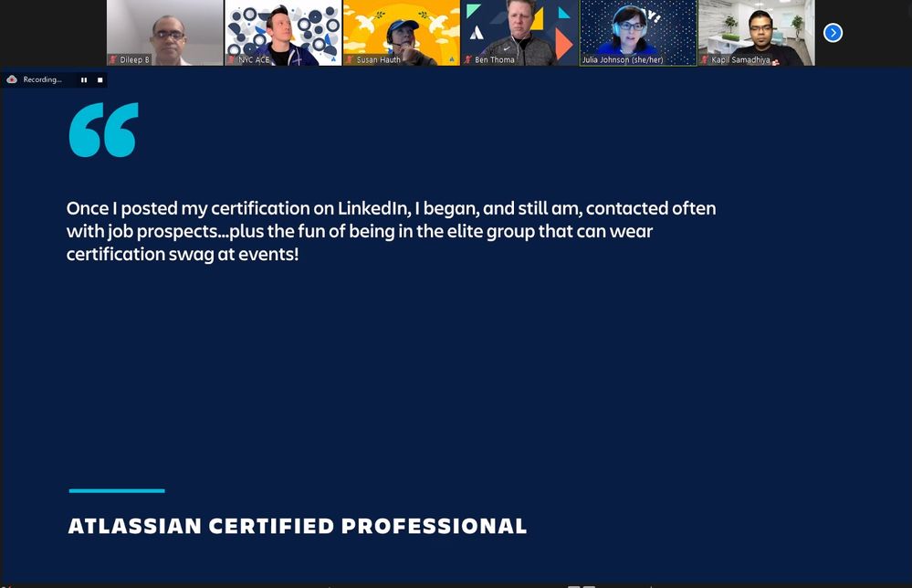
Task: Click the 'Recording...' status text
Action: pyautogui.click(x=43, y=79)
